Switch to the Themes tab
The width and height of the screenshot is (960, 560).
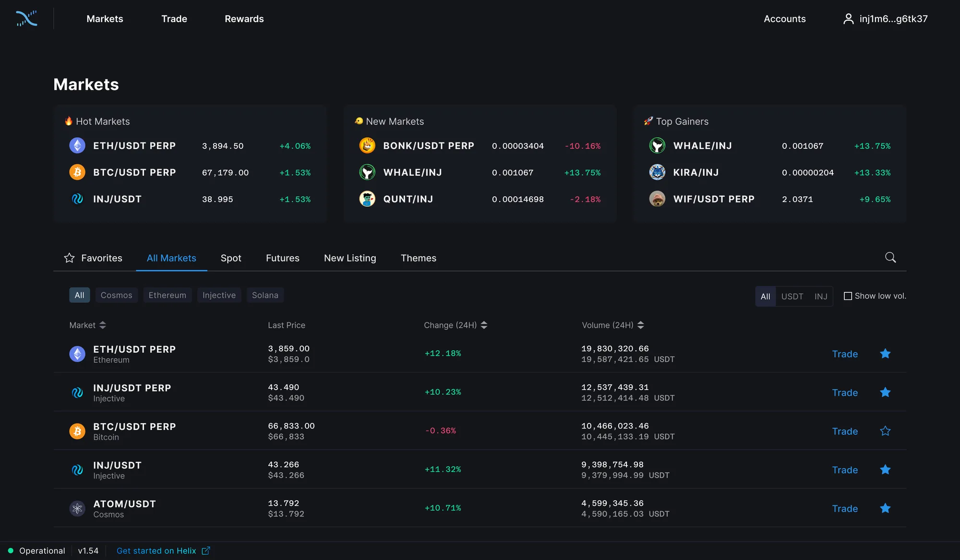pos(419,258)
